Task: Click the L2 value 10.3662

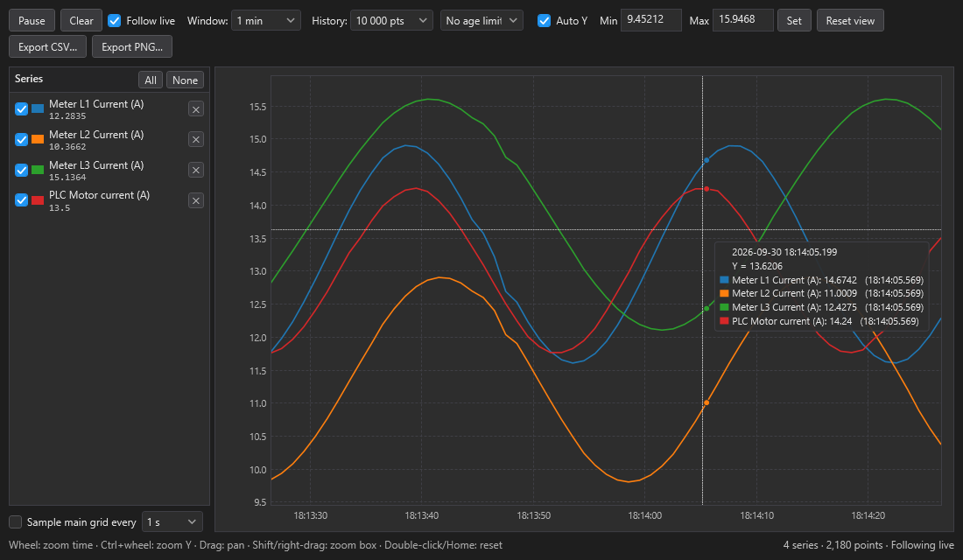Action: pos(67,147)
